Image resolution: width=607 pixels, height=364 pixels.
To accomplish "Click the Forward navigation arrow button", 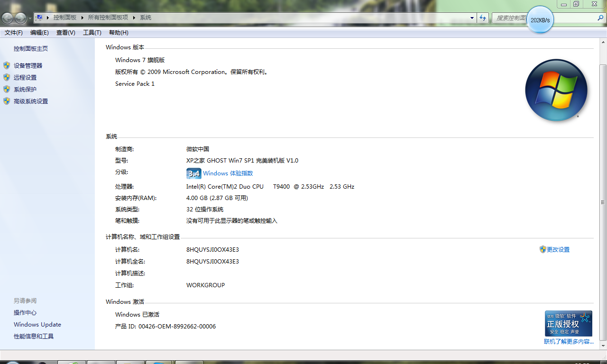I will [x=20, y=18].
